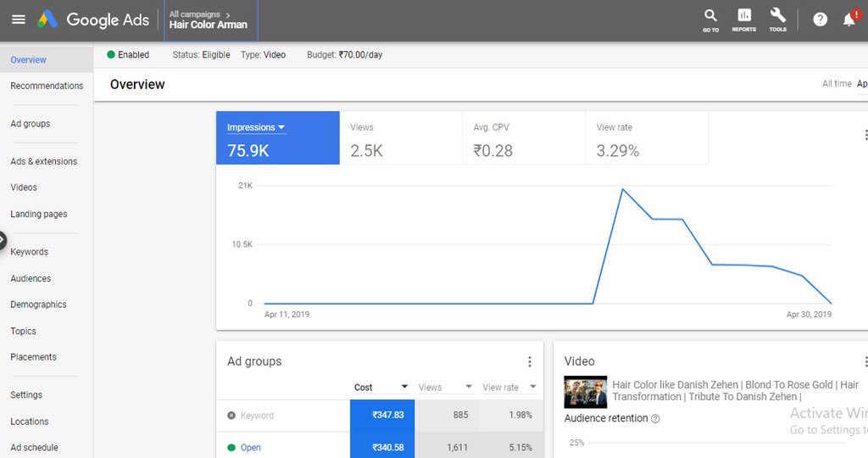Open the Impressions metric dropdown
The height and width of the screenshot is (458, 868).
(256, 127)
